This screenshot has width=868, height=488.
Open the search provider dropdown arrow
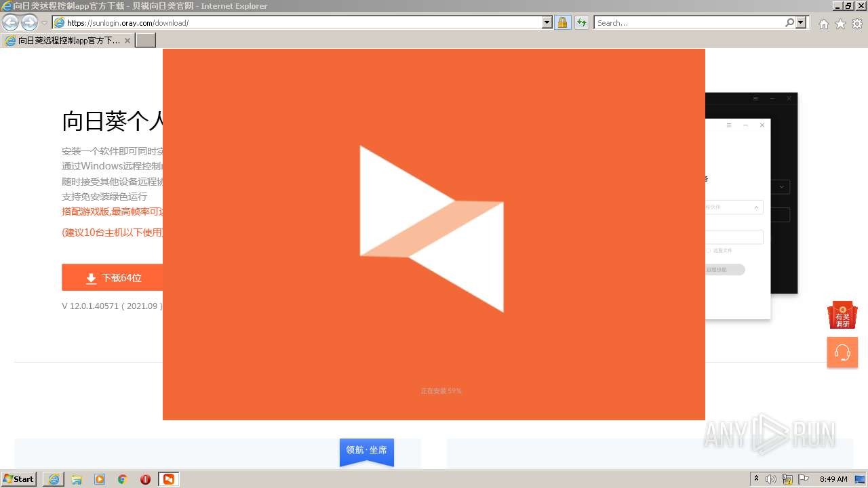[801, 22]
